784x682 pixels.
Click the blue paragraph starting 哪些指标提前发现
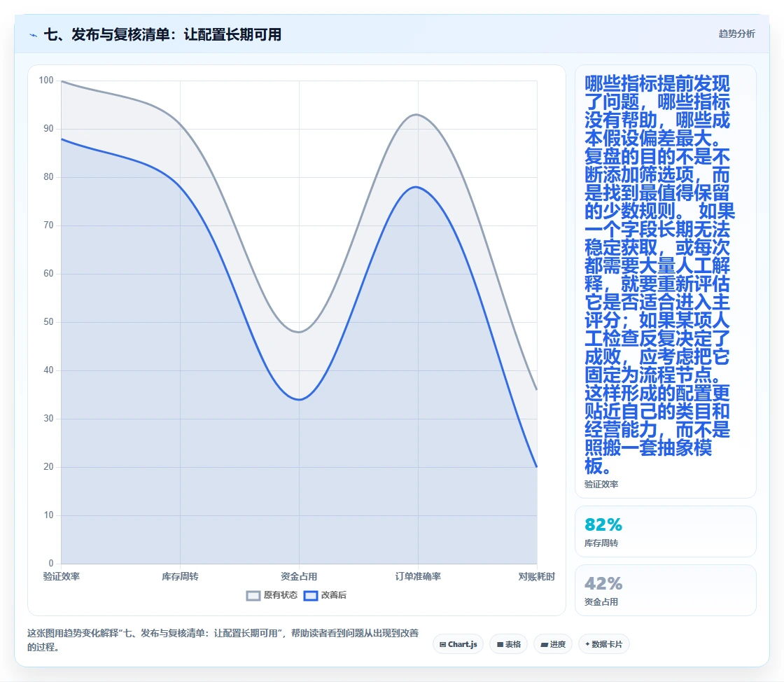tap(659, 274)
